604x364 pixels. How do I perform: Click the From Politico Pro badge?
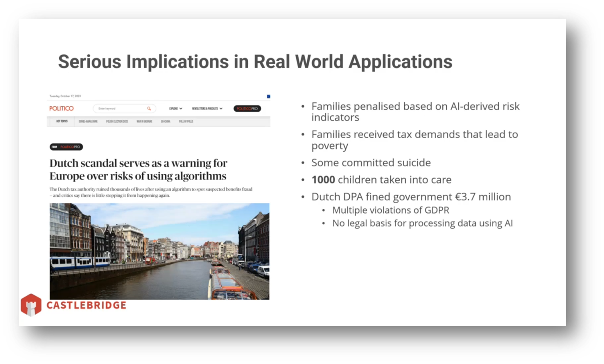[x=66, y=147]
